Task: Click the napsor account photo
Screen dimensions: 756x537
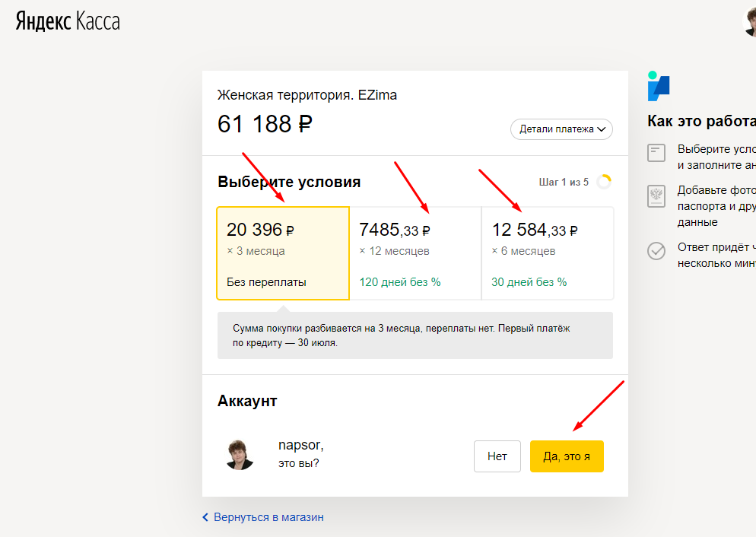Action: 240,455
